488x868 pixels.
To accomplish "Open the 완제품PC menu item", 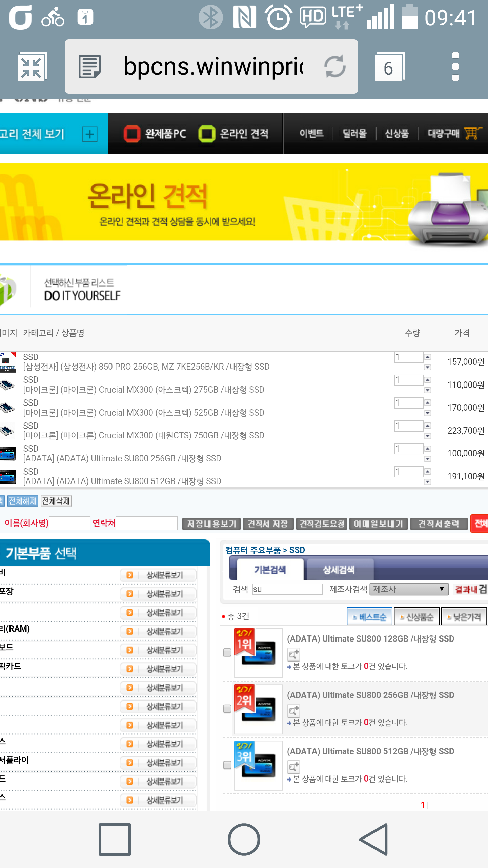I will pyautogui.click(x=155, y=134).
